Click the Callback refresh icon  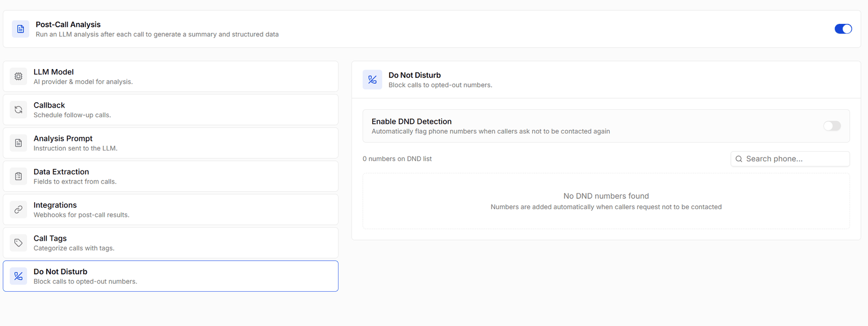(x=18, y=110)
